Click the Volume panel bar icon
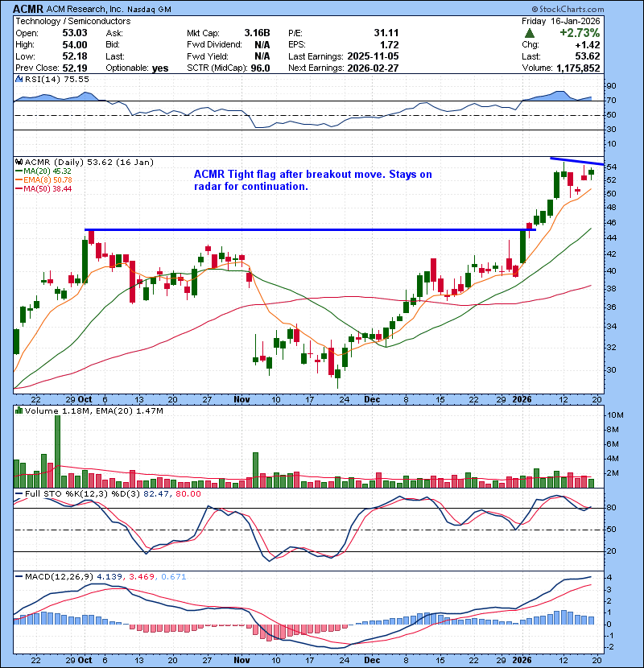Screen dimensions: 644x668 pos(19,410)
